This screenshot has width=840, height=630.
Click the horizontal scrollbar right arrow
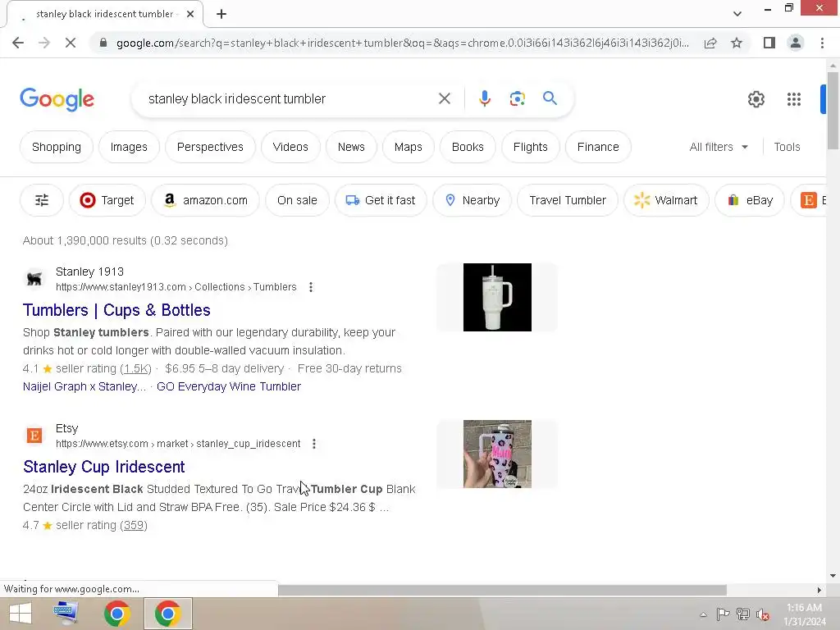pos(819,590)
